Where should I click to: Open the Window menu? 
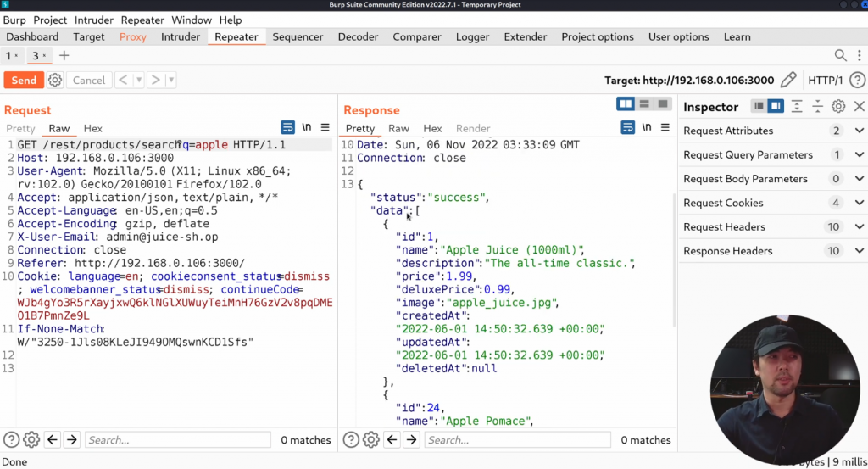[192, 20]
